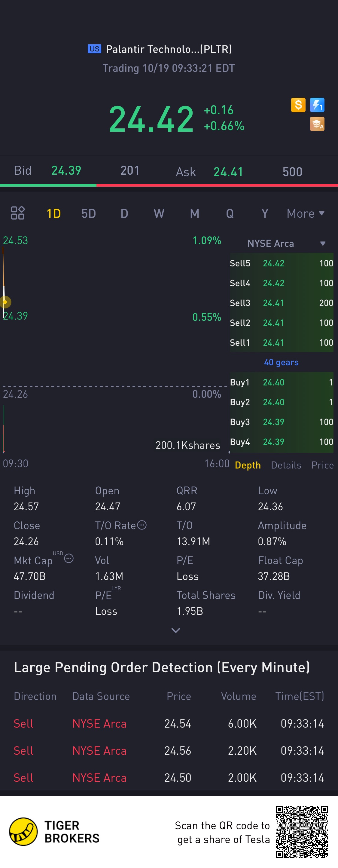Switch chart to W weekly period
Image resolution: width=338 pixels, height=868 pixels.
coord(159,214)
